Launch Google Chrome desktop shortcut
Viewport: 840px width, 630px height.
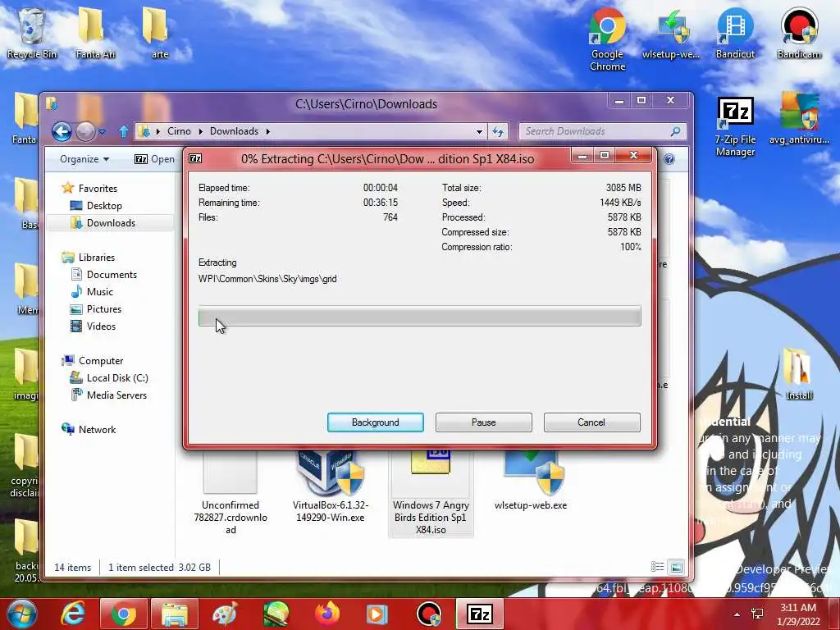607,39
